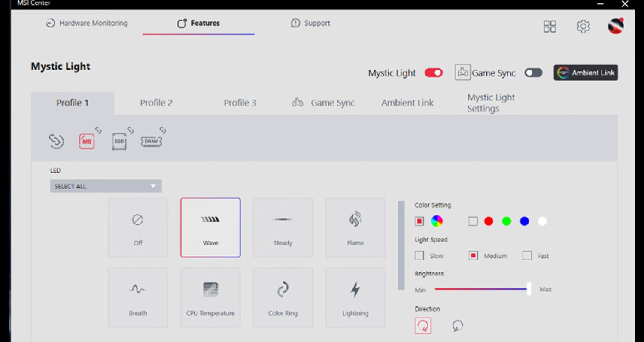Pick the green color swatch

507,221
